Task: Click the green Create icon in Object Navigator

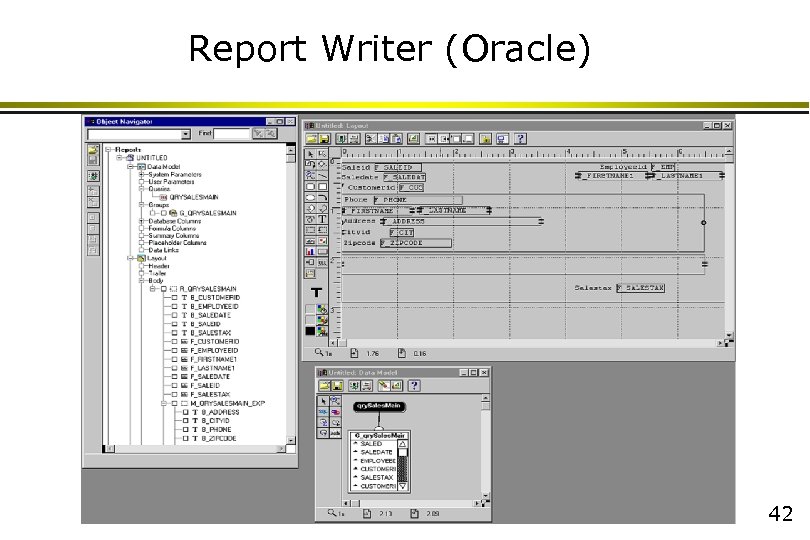Action: tap(93, 176)
